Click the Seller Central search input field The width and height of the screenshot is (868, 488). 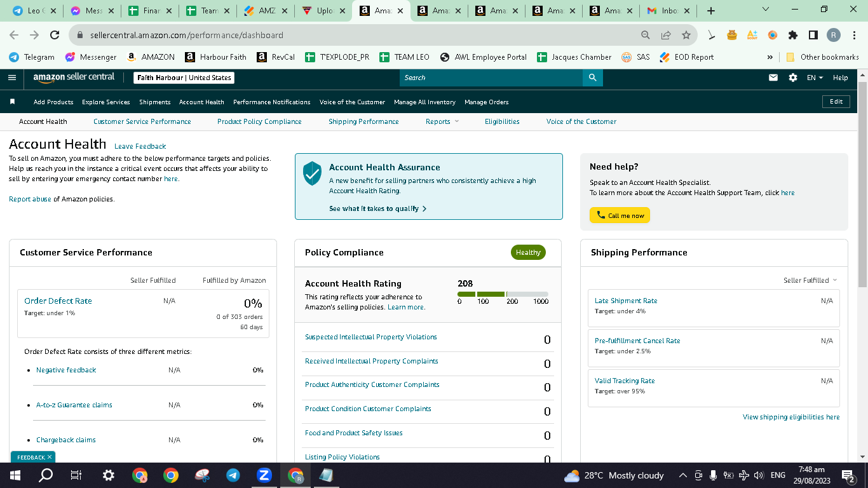pos(491,78)
